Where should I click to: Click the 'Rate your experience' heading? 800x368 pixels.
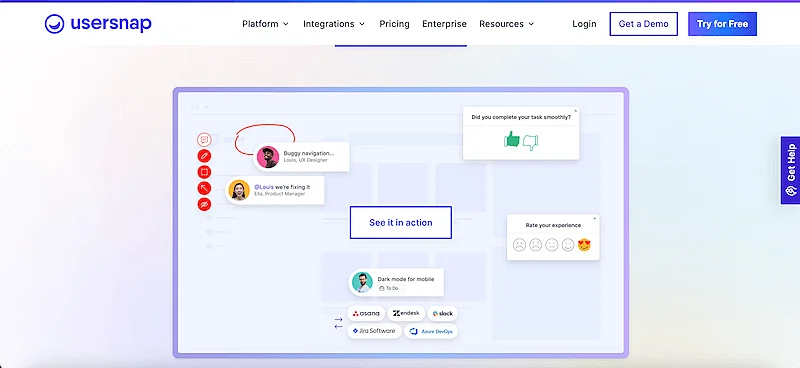[553, 225]
